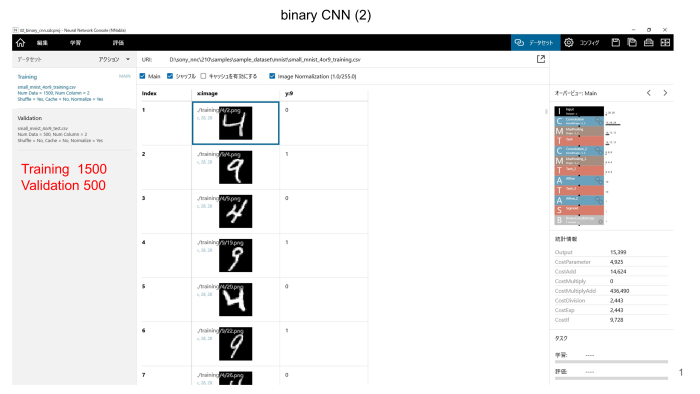
Task: Click the x:image column header
Action: [x=207, y=93]
